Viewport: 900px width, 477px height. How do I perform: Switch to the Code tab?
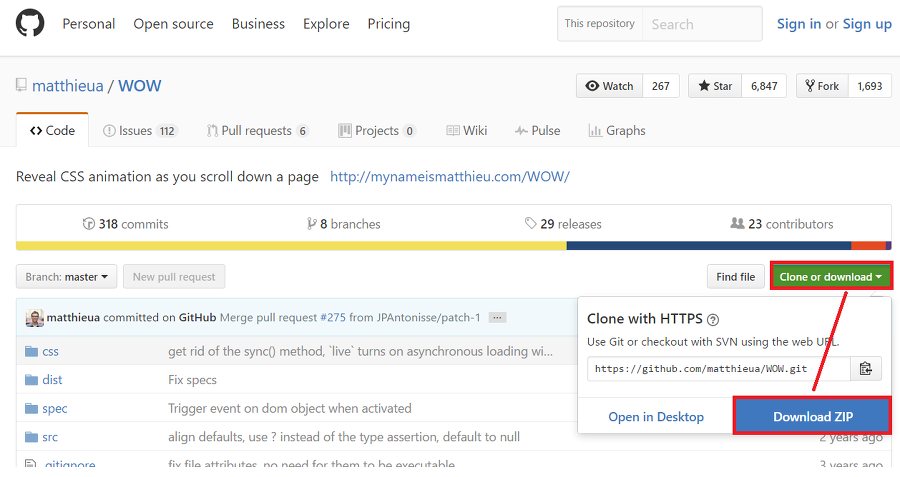[x=52, y=130]
